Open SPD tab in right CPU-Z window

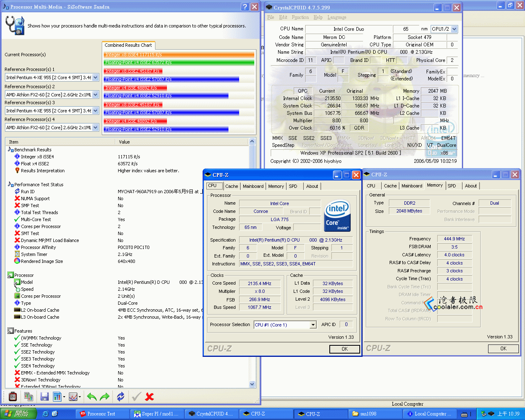click(x=452, y=186)
